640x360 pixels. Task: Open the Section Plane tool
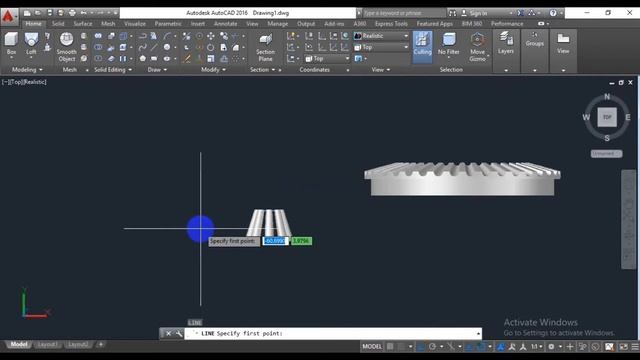pos(265,48)
